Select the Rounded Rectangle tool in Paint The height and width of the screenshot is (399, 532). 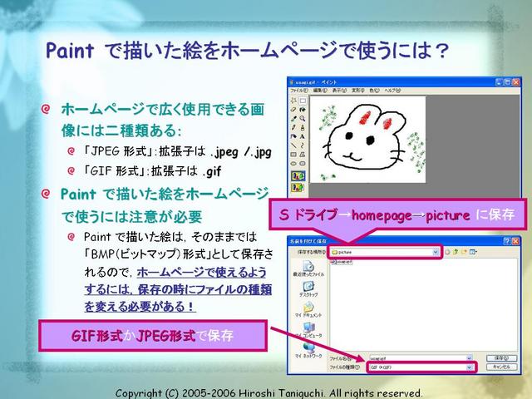coord(303,163)
